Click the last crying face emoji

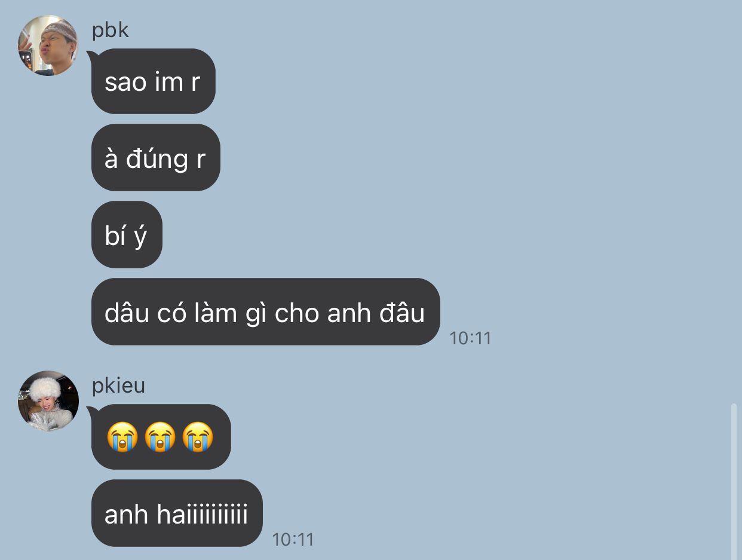tap(198, 437)
